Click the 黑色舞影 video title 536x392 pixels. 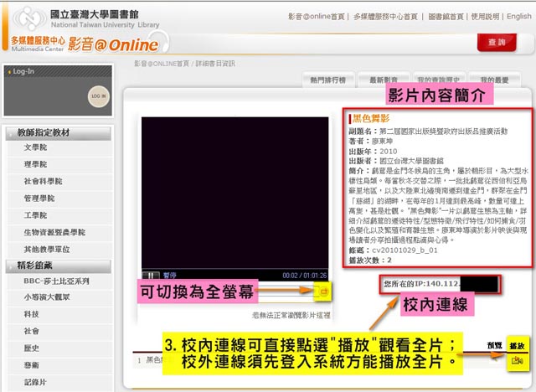[x=371, y=119]
